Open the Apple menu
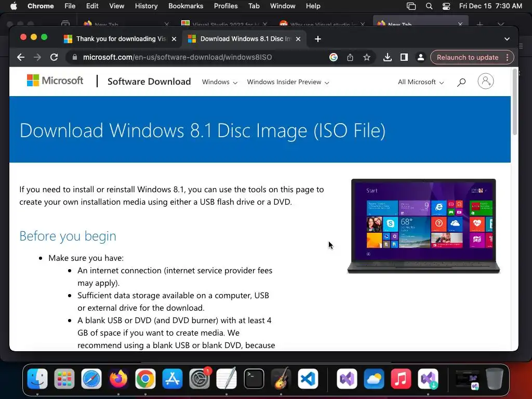 (x=14, y=6)
